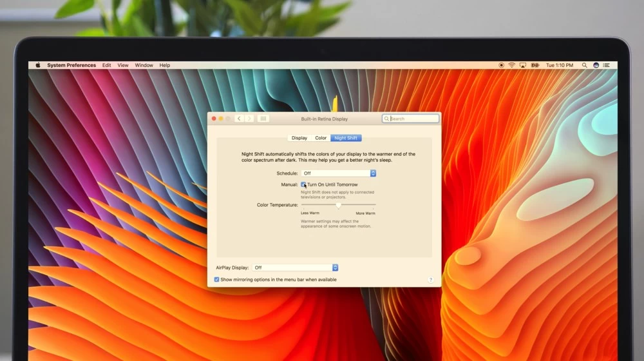Screen dimensions: 644x361
Task: Open the System Preferences menu
Action: tap(71, 65)
